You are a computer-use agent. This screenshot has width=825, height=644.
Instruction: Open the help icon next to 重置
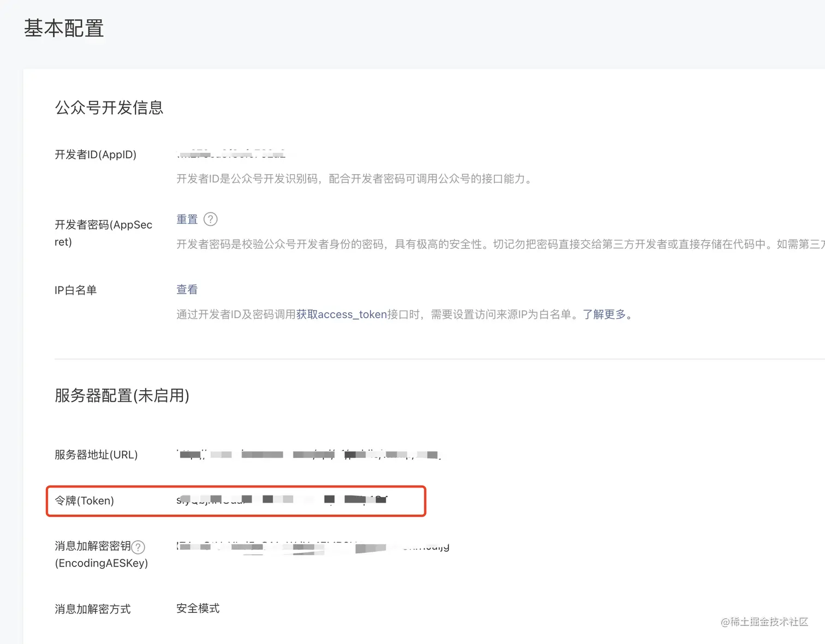[211, 219]
